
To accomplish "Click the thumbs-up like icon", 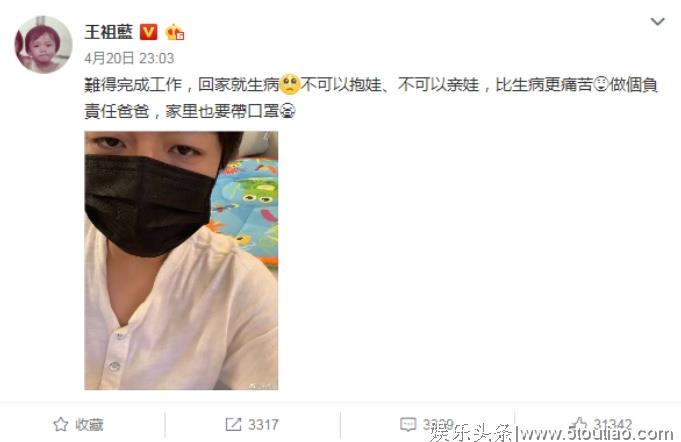I will (x=579, y=424).
